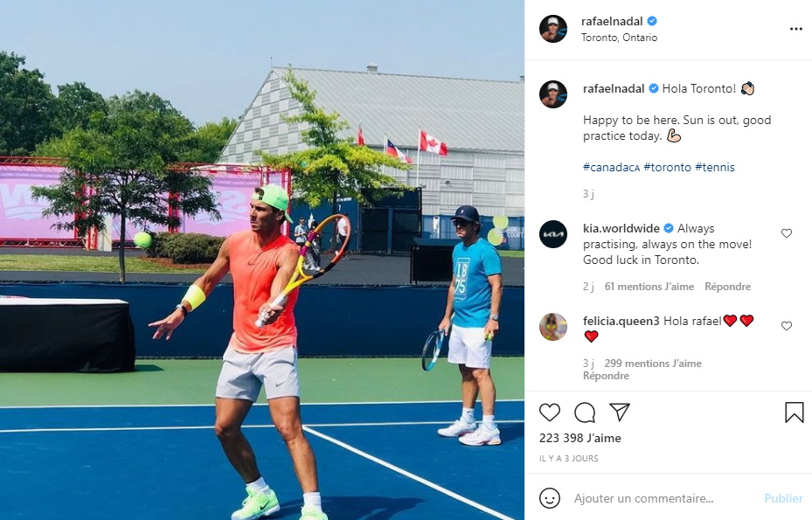Like the post with the heart icon
This screenshot has width=812, height=520.
[x=550, y=413]
